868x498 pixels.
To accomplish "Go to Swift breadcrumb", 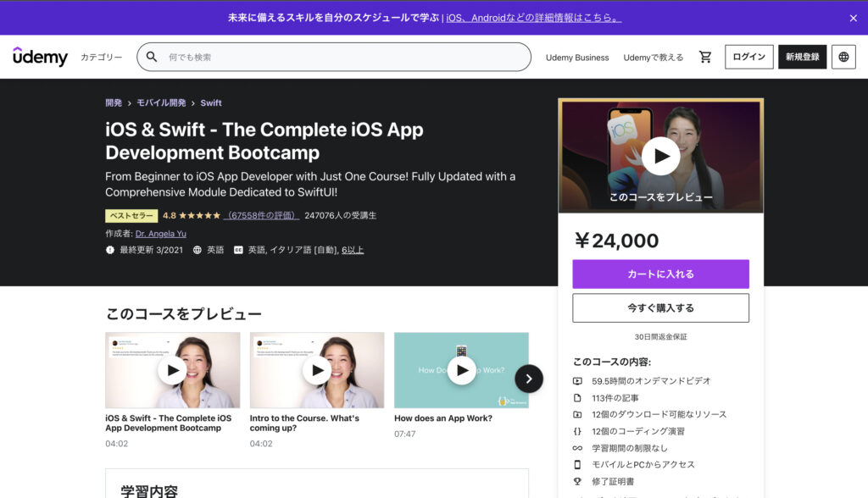I will click(211, 103).
